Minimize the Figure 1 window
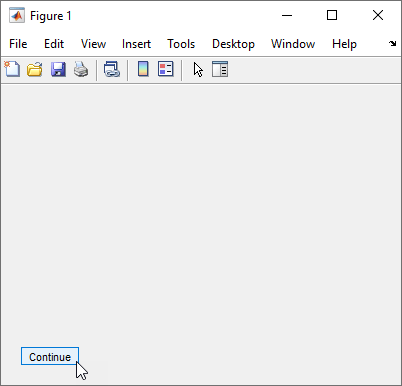 tap(287, 15)
